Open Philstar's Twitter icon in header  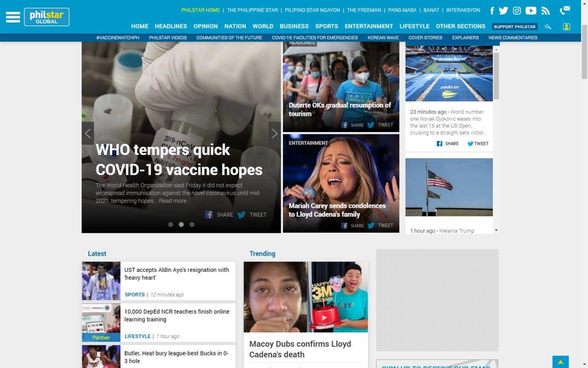(503, 11)
